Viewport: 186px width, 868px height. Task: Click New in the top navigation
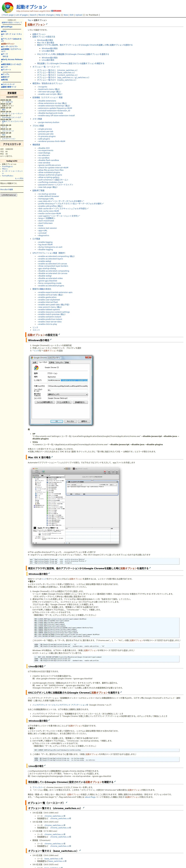66,15
